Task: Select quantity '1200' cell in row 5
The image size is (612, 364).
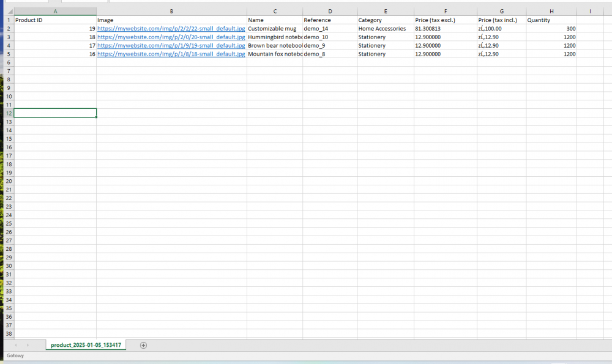Action: [551, 54]
